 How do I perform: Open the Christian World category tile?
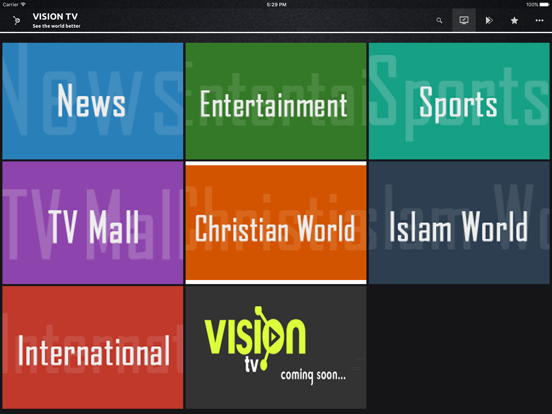(x=276, y=222)
